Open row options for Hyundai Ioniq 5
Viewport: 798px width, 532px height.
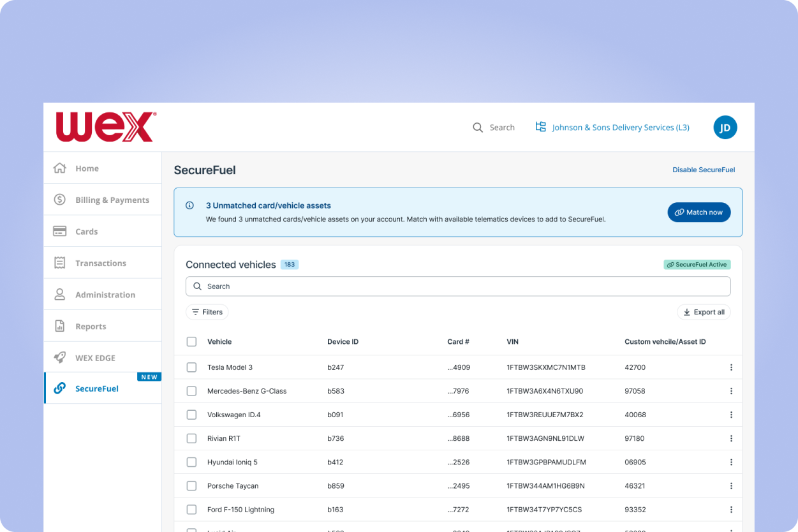[x=731, y=462]
